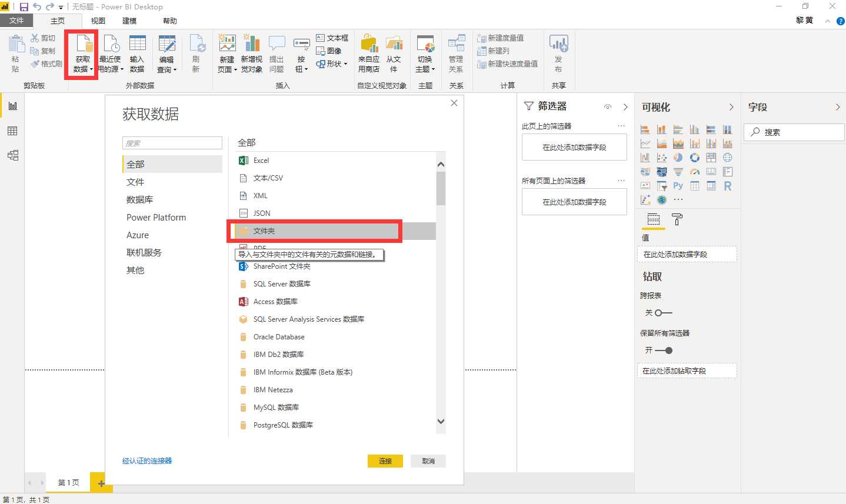Add a new page with plus tab
Image resolution: width=846 pixels, height=504 pixels.
click(x=101, y=483)
